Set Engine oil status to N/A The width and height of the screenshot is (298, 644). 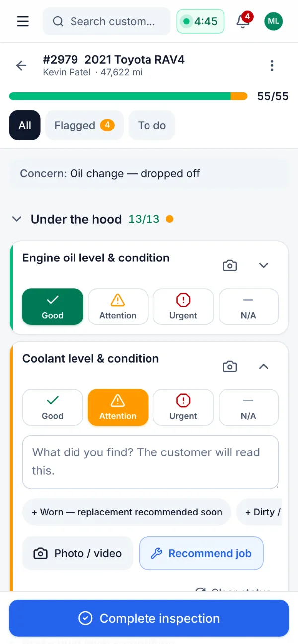click(248, 307)
